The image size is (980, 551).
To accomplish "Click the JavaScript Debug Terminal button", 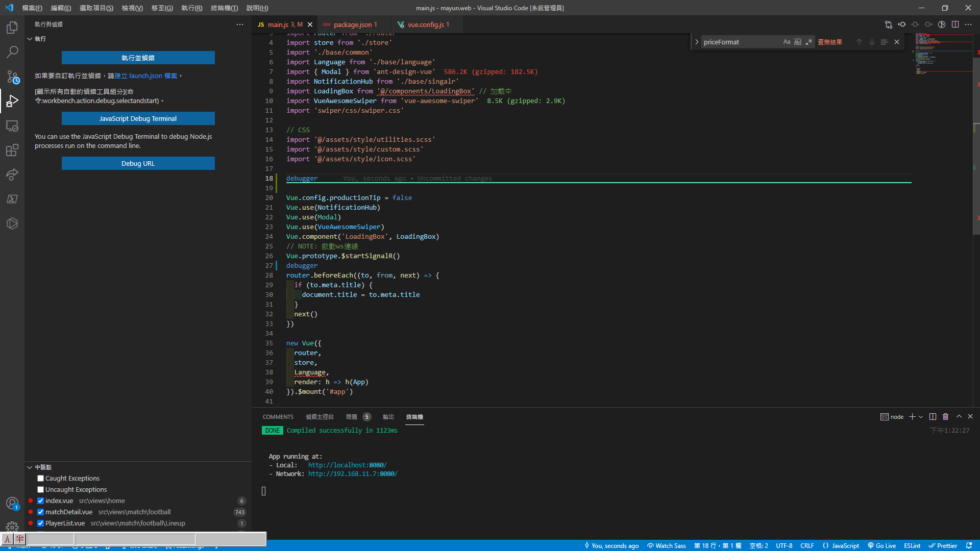I will pos(138,118).
